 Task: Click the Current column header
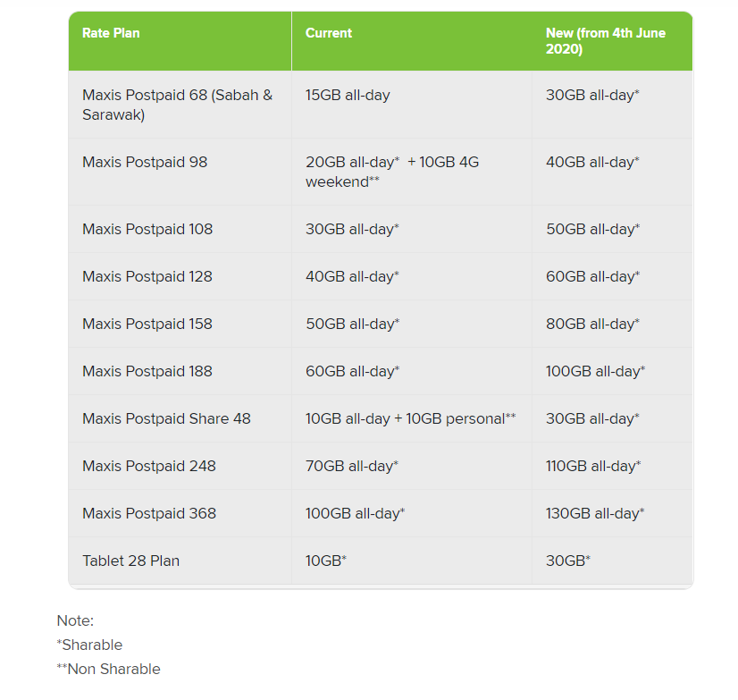329,33
